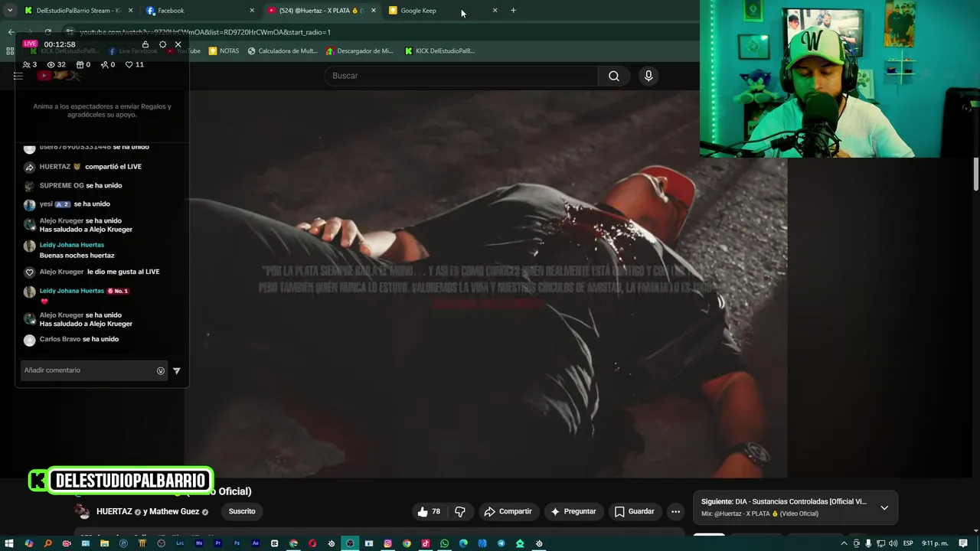Click the dislike thumbs-down button
The image size is (980, 551).
(460, 511)
